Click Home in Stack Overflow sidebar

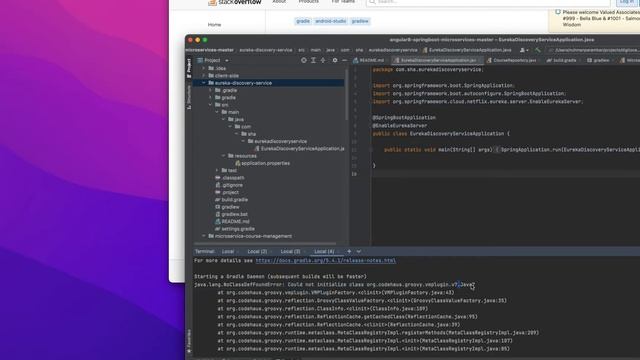(x=214, y=25)
